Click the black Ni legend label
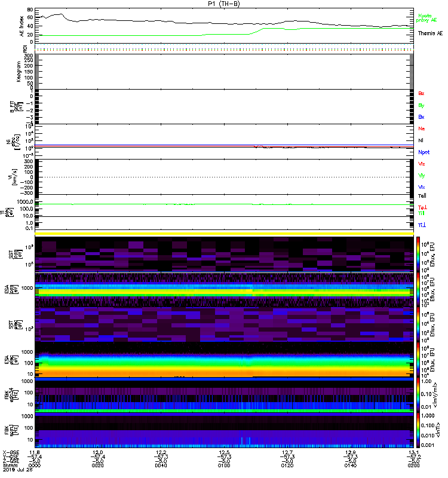Viewport: 448px width, 478px height. [421, 140]
